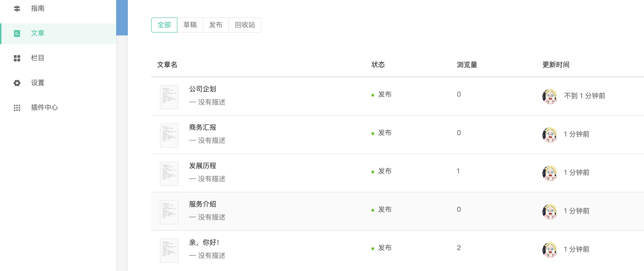Open the 服务介绍 article title
The image size is (644, 271).
tap(202, 204)
